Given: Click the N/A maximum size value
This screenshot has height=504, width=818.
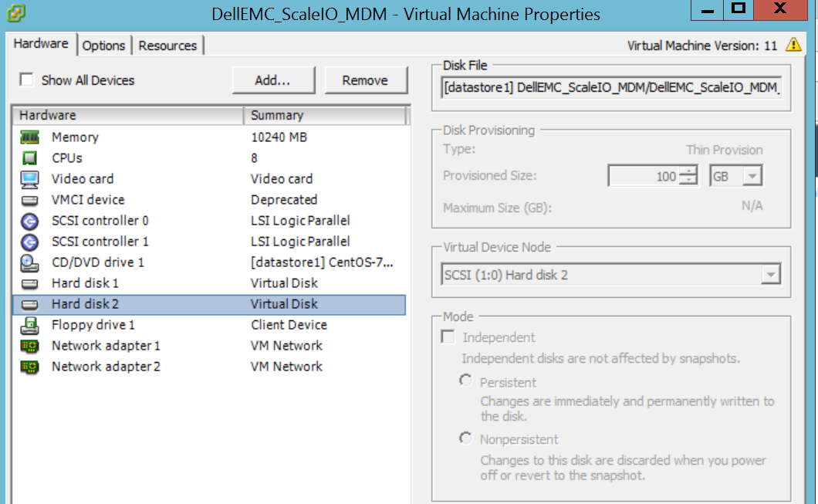Looking at the screenshot, I should pos(752,205).
